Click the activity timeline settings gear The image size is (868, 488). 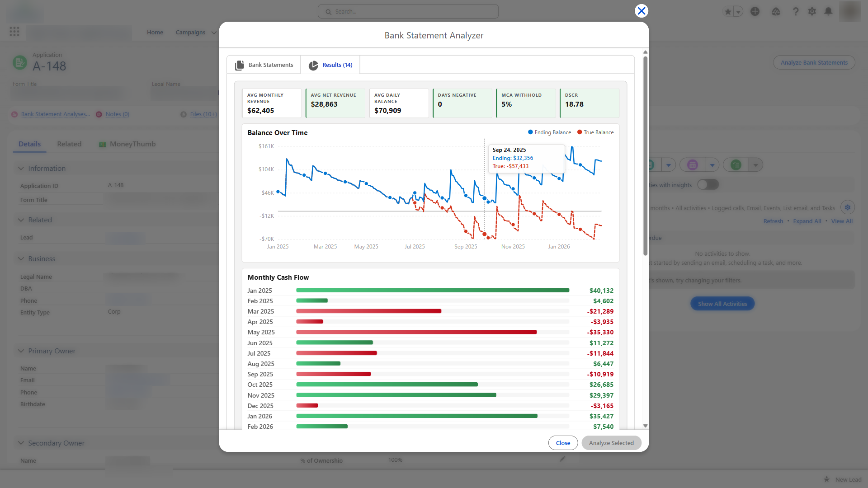coord(848,207)
